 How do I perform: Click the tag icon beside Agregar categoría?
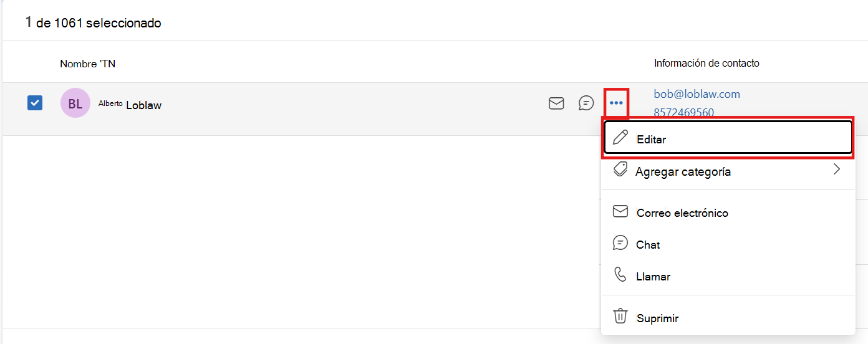point(620,170)
